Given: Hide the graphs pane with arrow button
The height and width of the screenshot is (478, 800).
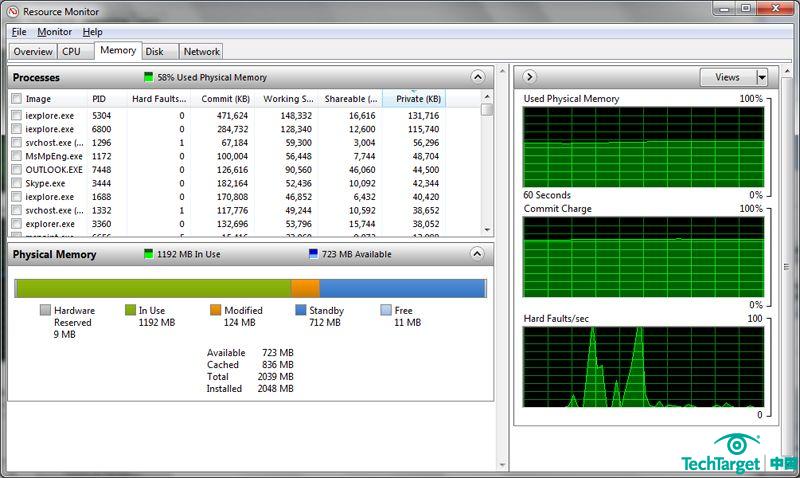Looking at the screenshot, I should coord(531,77).
